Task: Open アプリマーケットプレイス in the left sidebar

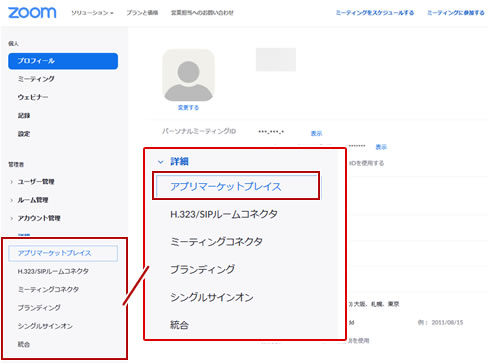Action: pos(63,253)
